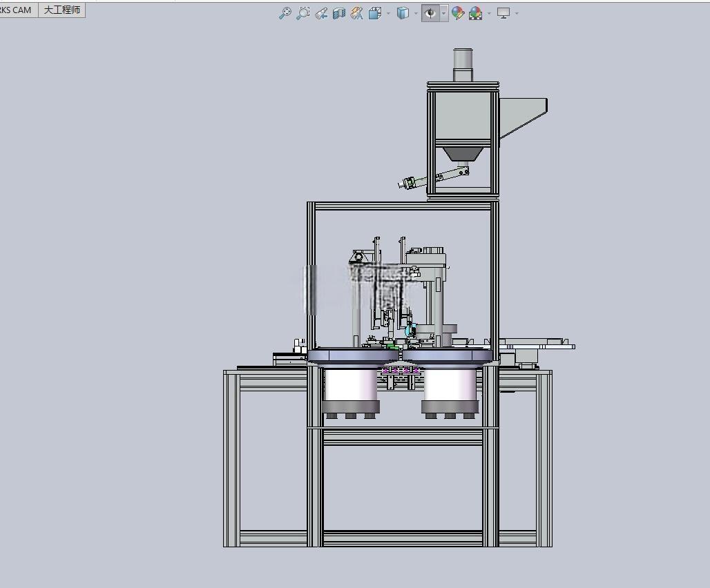Click the Zoom to Fit icon
This screenshot has height=588, width=710.
click(x=285, y=14)
